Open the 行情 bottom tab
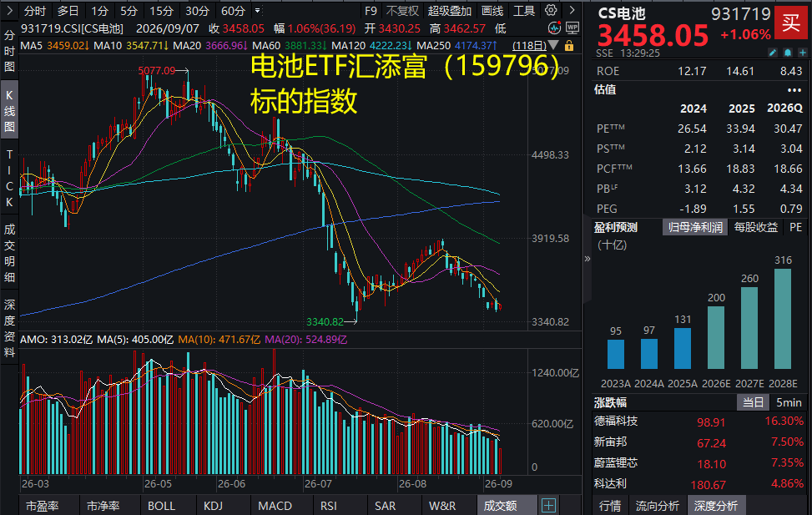This screenshot has height=515, width=812. pyautogui.click(x=609, y=506)
